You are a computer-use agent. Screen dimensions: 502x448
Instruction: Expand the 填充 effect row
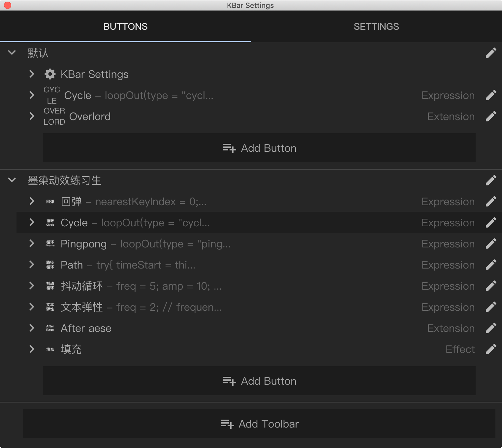click(x=32, y=349)
